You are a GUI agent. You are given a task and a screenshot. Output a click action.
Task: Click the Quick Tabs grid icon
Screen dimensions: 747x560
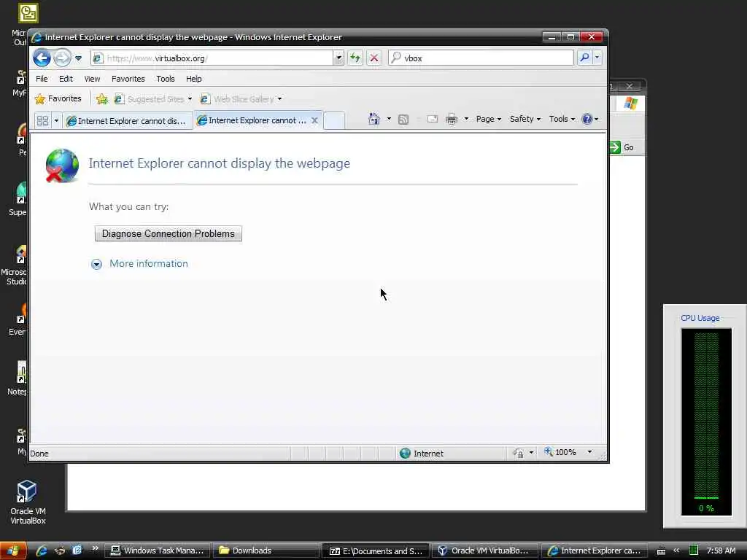[x=42, y=120]
